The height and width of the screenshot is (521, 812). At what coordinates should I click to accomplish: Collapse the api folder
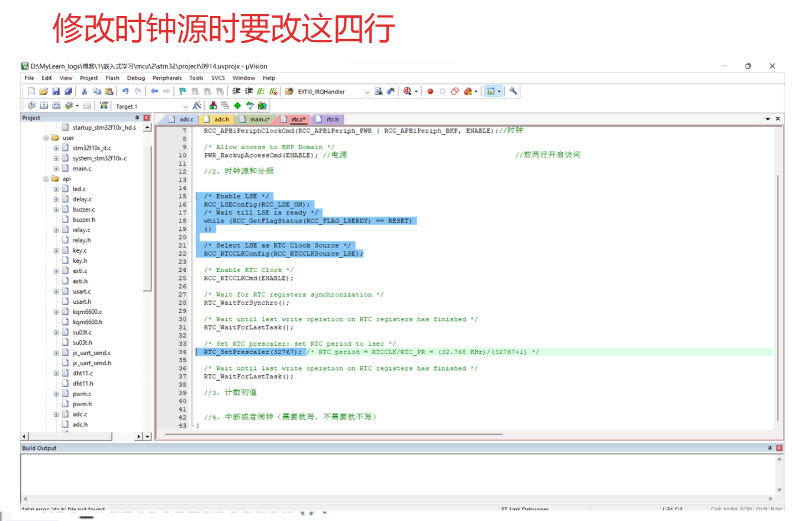(x=46, y=179)
